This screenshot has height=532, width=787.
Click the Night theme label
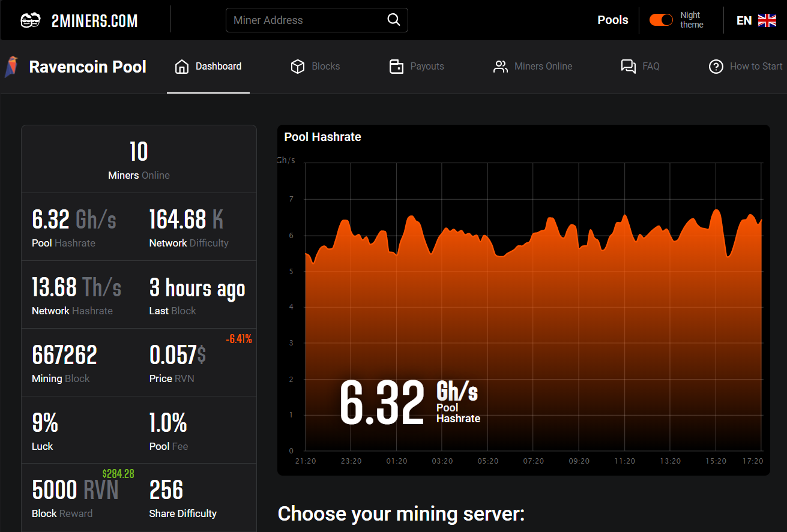point(692,20)
